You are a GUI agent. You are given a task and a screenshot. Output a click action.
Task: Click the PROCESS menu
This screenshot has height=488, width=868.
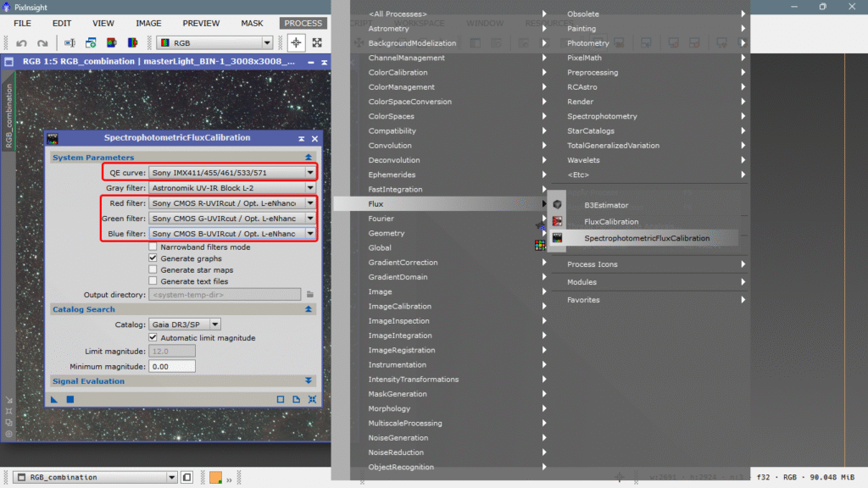[303, 23]
